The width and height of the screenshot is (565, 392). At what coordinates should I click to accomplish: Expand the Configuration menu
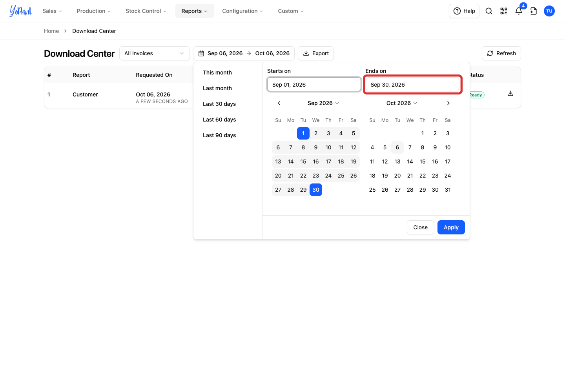pyautogui.click(x=242, y=11)
